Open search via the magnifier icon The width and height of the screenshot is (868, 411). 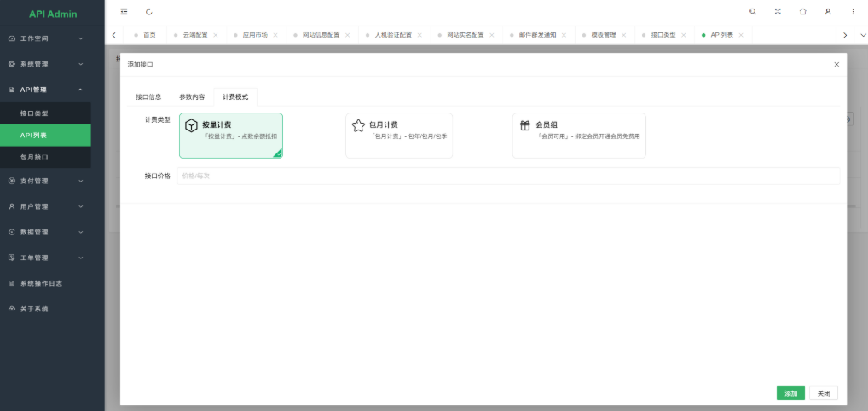tap(752, 12)
